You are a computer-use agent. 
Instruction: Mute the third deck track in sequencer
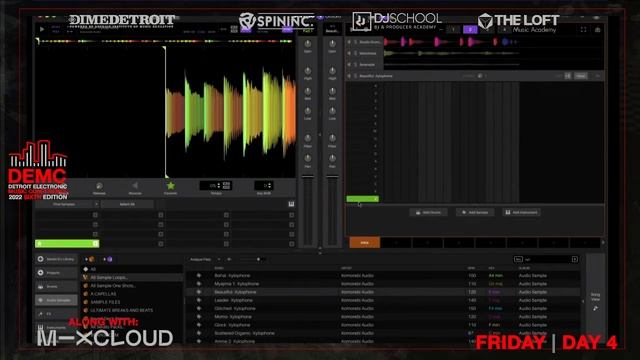(349, 64)
